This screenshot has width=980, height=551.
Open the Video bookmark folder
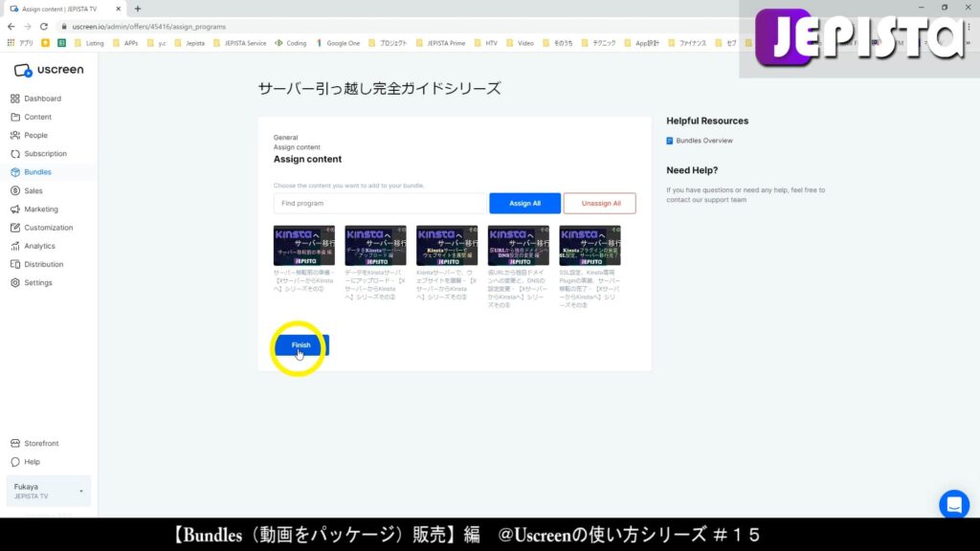[520, 43]
